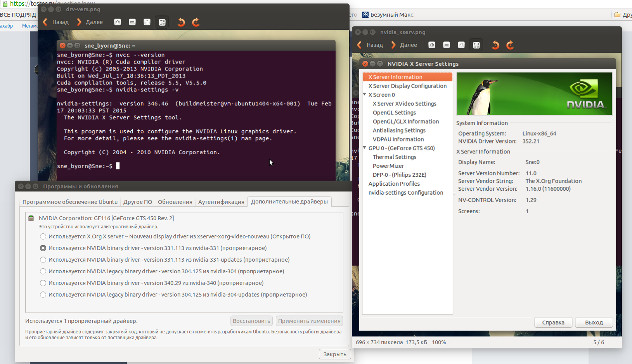
Task: Click the Применить изменения button
Action: click(309, 321)
